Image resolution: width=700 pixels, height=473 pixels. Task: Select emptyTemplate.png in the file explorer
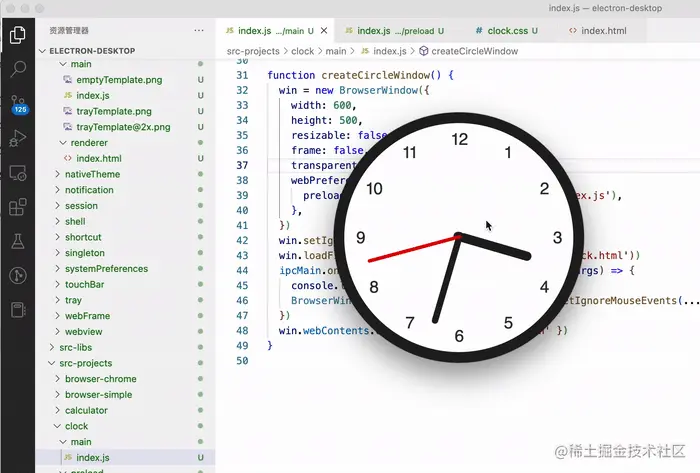click(x=118, y=79)
